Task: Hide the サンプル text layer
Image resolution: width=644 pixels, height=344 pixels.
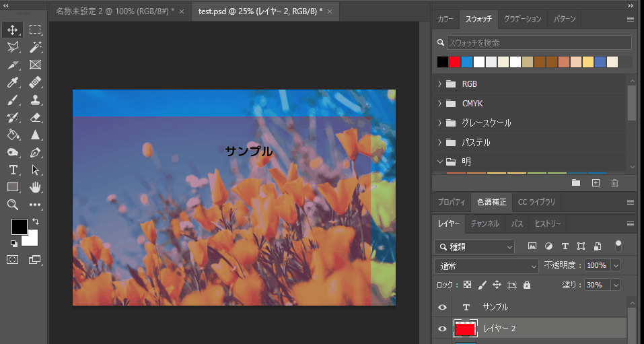Action: [442, 308]
